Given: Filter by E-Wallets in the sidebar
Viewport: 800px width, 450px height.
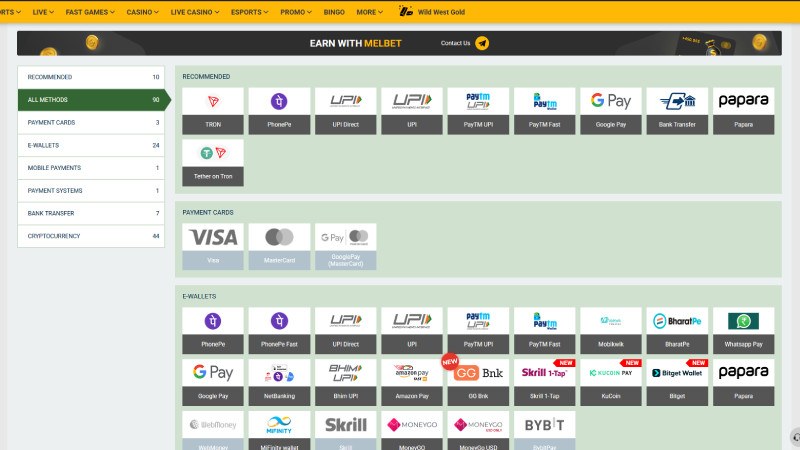Looking at the screenshot, I should click(91, 145).
